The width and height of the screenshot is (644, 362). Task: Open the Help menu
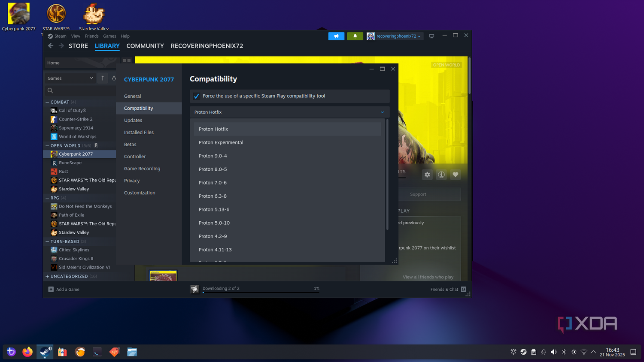(x=125, y=36)
